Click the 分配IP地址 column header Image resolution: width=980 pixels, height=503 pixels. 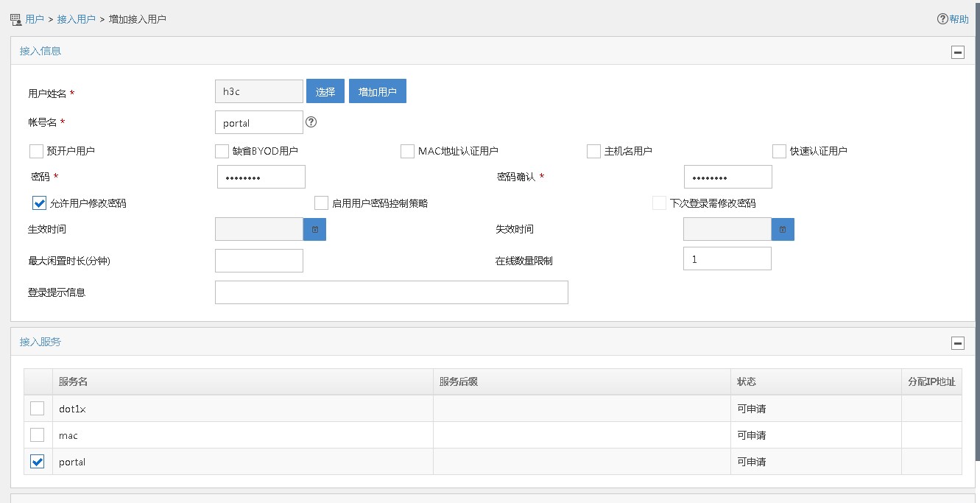point(932,381)
